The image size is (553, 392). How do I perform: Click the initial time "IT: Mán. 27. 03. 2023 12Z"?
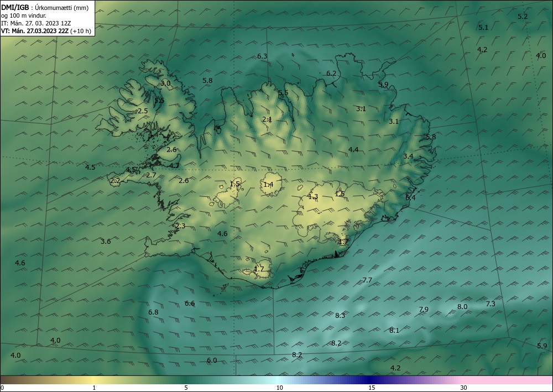[36, 23]
